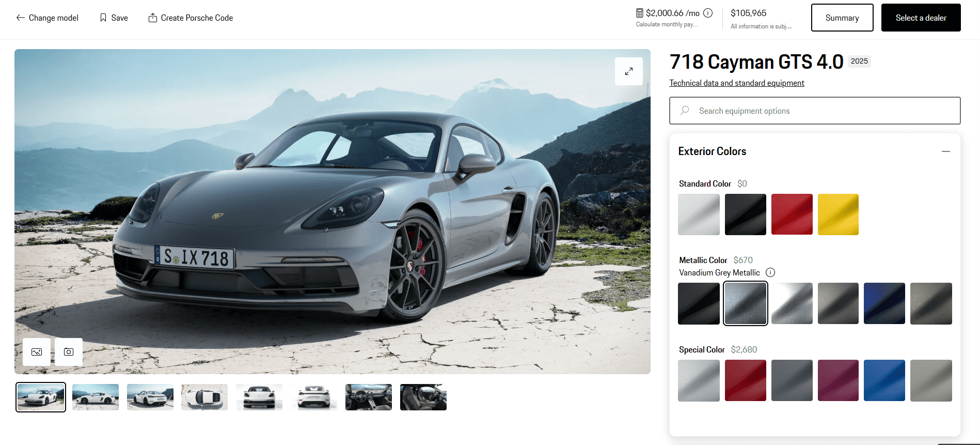Click Select a dealer button
The height and width of the screenshot is (445, 980).
click(x=921, y=18)
